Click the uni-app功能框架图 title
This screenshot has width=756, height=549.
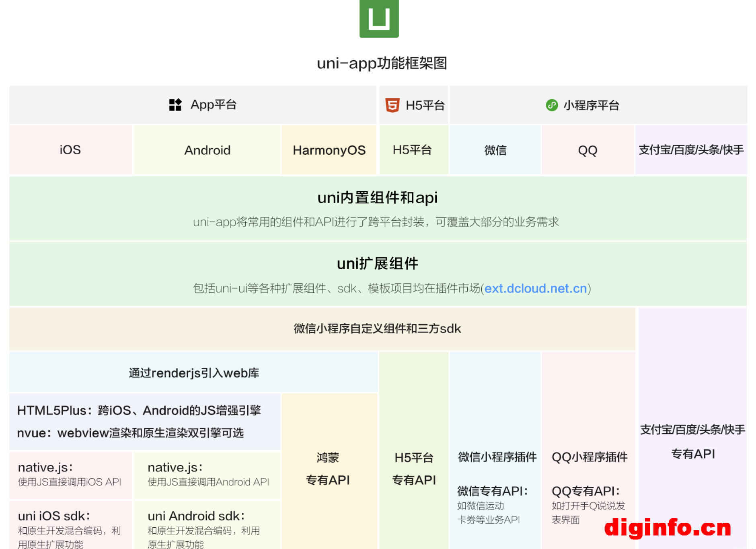tap(382, 63)
